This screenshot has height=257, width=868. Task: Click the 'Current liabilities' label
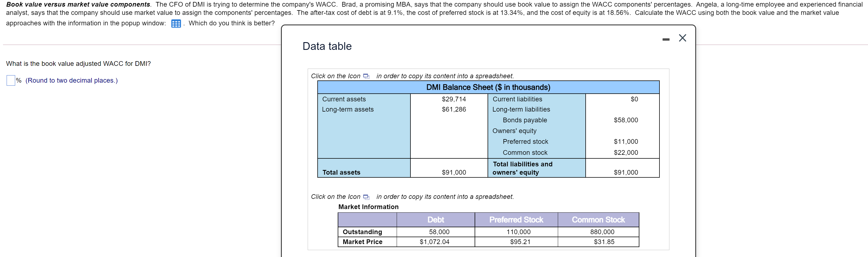tap(517, 99)
